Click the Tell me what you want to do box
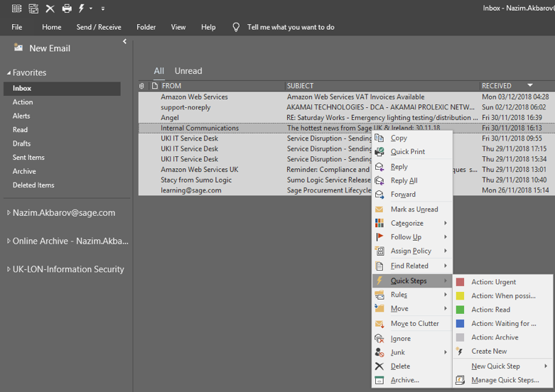The image size is (555, 392). point(291,27)
